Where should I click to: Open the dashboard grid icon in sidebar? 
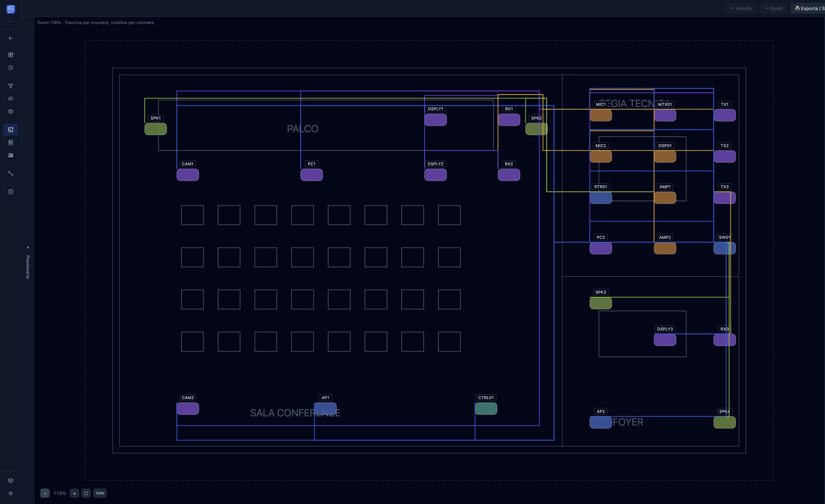[x=10, y=55]
